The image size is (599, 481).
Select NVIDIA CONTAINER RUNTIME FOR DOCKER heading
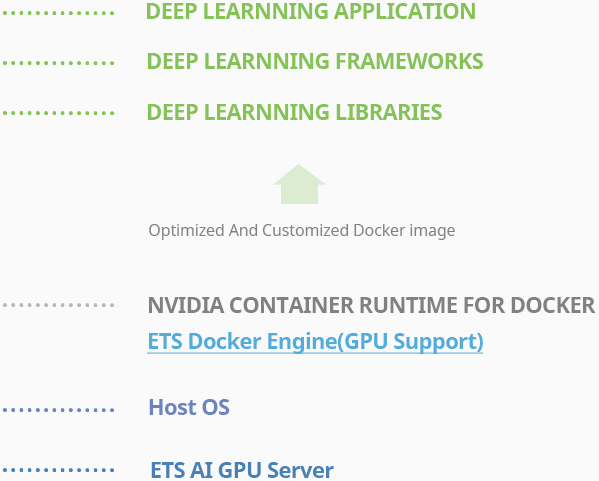tap(371, 305)
